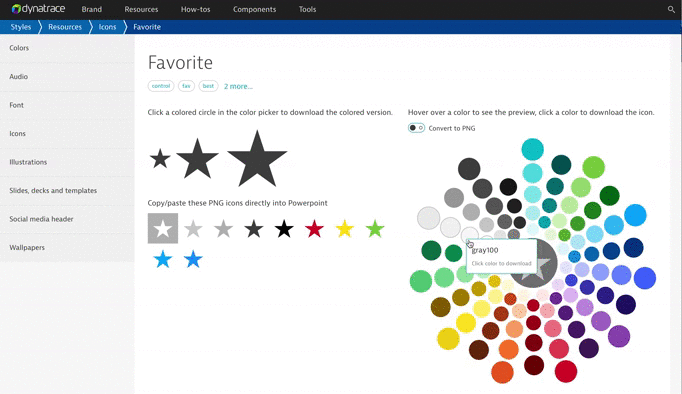Pick the first light blue star in second row
This screenshot has height=394, width=682.
163,259
